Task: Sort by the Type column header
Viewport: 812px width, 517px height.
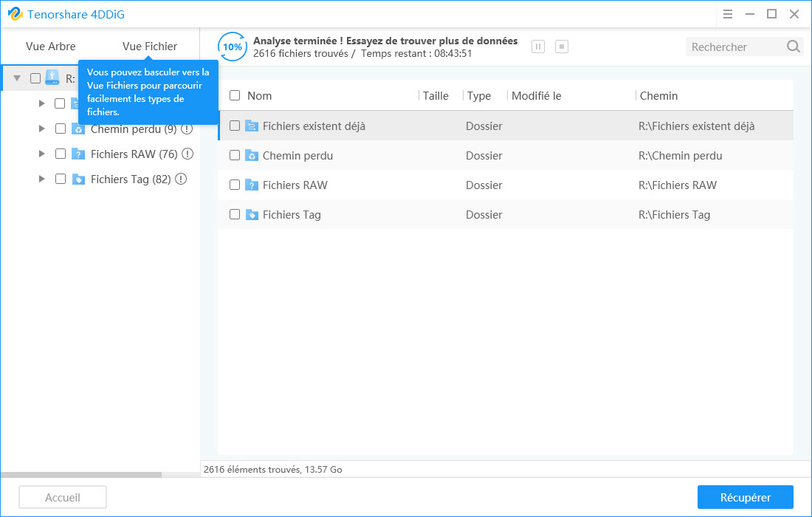Action: [479, 96]
